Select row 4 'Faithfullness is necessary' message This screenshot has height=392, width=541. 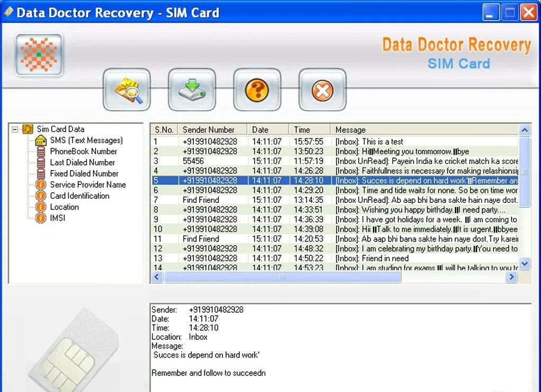tap(334, 171)
